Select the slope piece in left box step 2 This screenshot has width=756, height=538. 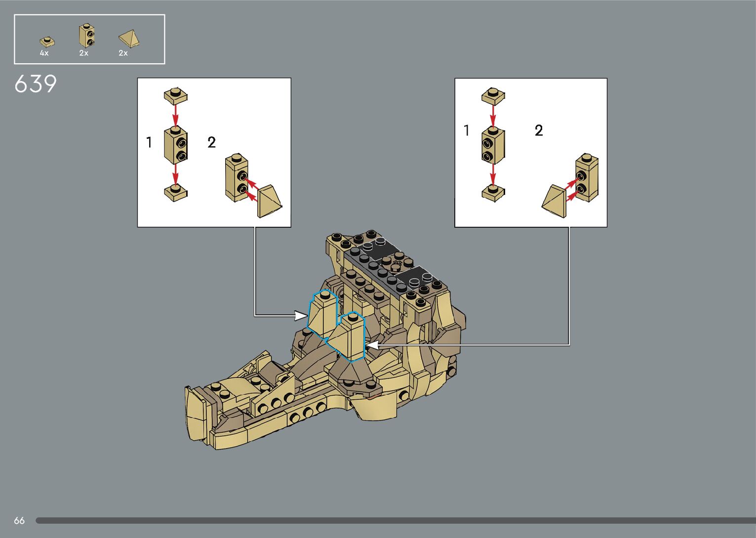point(269,201)
